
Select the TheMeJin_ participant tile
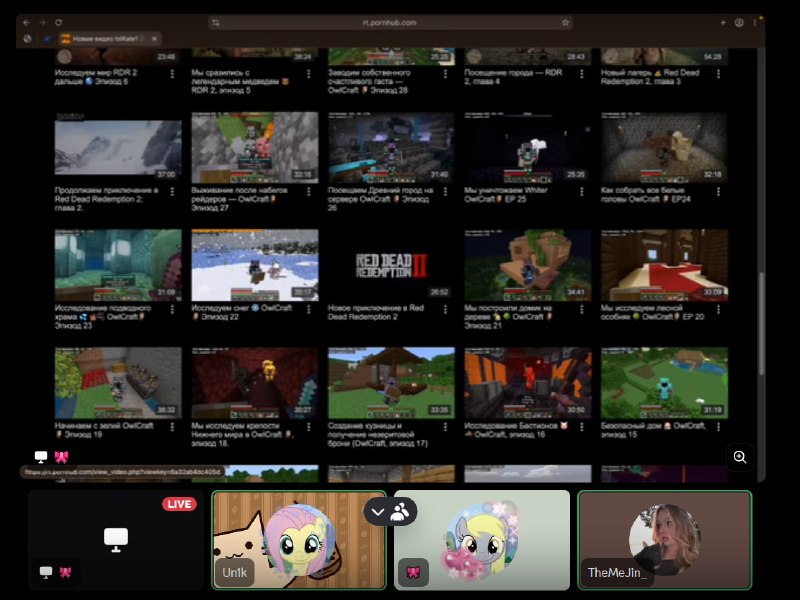click(x=665, y=540)
